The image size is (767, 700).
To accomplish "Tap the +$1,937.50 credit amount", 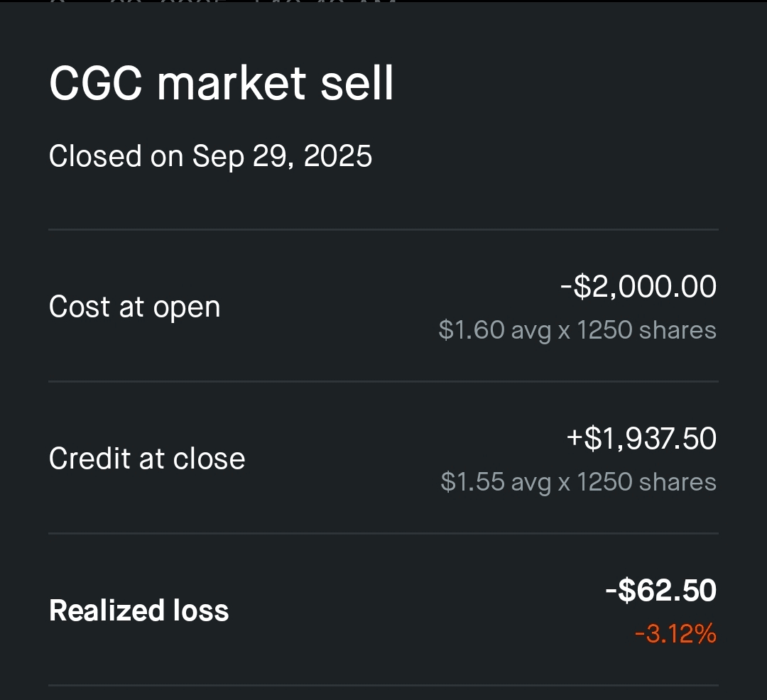I will click(641, 439).
